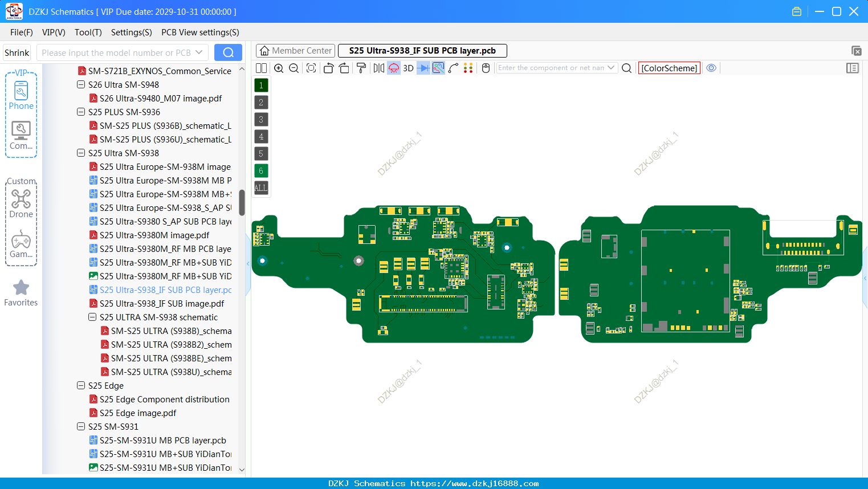Show PCB layer 2
868x489 pixels.
[261, 103]
